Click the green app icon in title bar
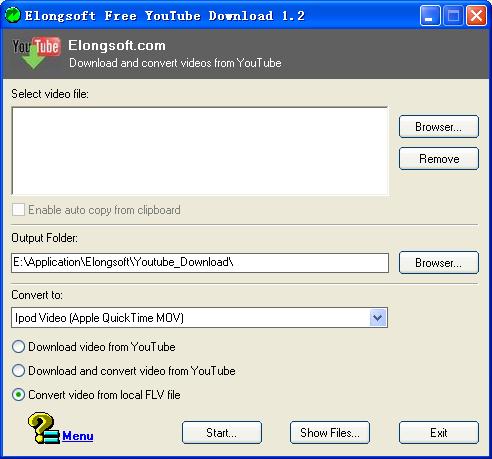This screenshot has width=492, height=459. tap(13, 15)
